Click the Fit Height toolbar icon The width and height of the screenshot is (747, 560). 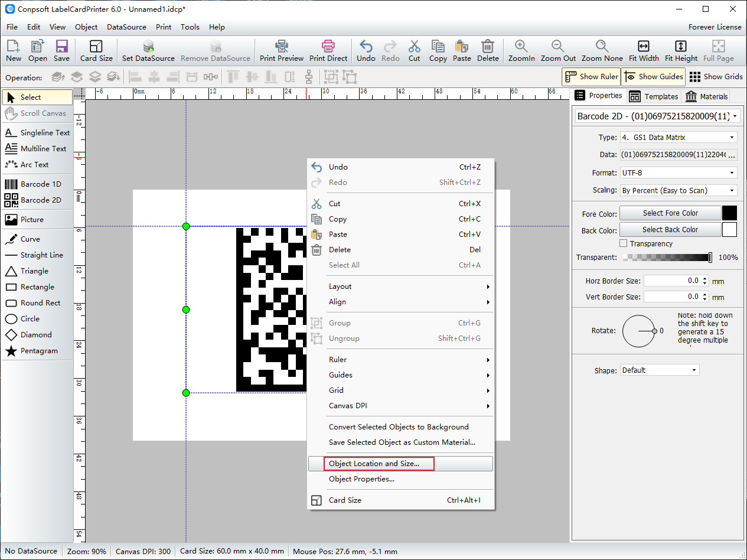(681, 51)
